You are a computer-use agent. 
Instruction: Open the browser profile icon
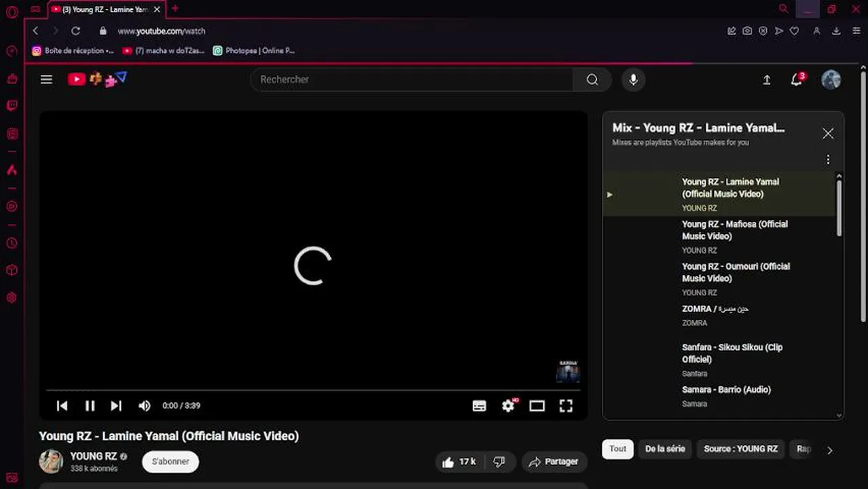point(816,31)
